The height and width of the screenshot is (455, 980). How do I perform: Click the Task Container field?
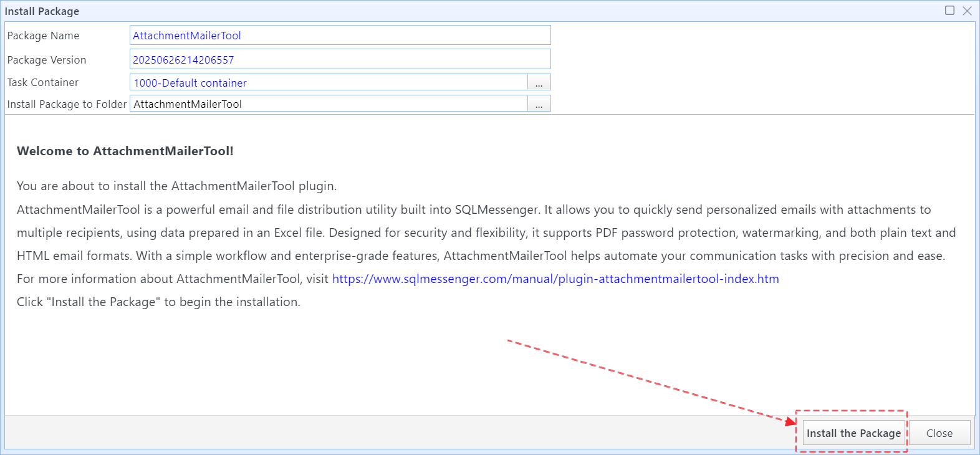click(x=329, y=82)
